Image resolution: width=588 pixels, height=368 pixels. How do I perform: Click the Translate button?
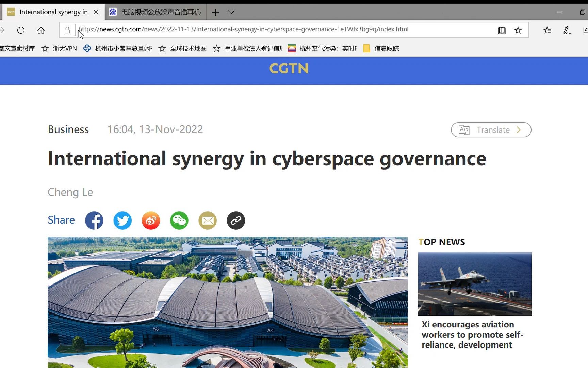[x=491, y=130]
